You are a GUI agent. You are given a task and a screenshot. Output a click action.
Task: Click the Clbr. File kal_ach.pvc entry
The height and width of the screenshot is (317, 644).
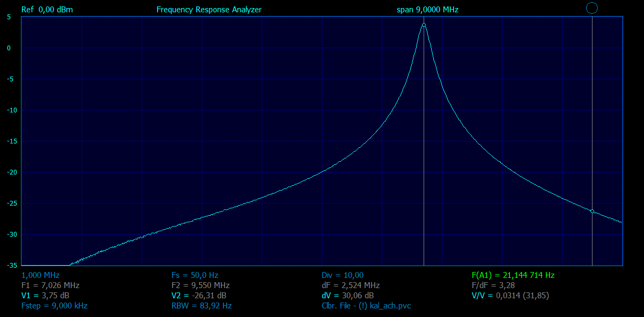[366, 306]
